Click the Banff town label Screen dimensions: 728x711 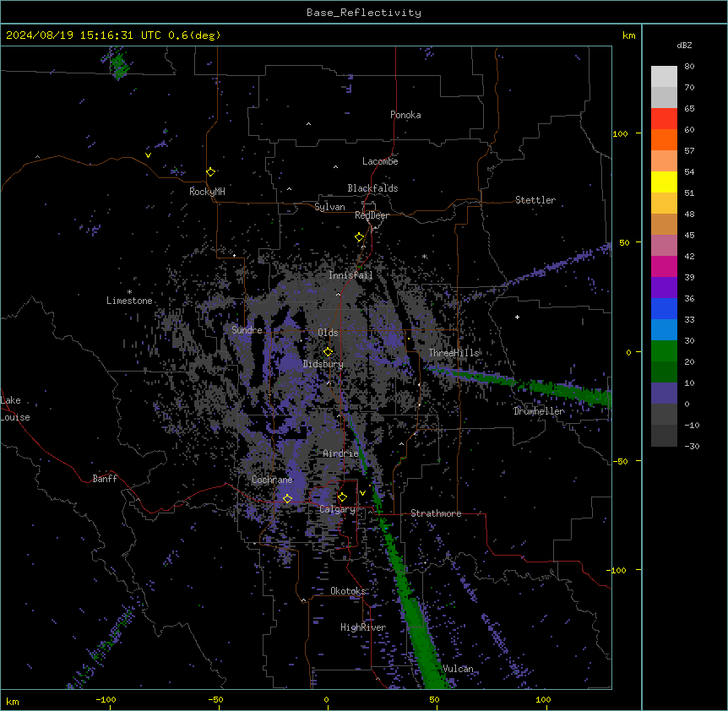pos(105,479)
